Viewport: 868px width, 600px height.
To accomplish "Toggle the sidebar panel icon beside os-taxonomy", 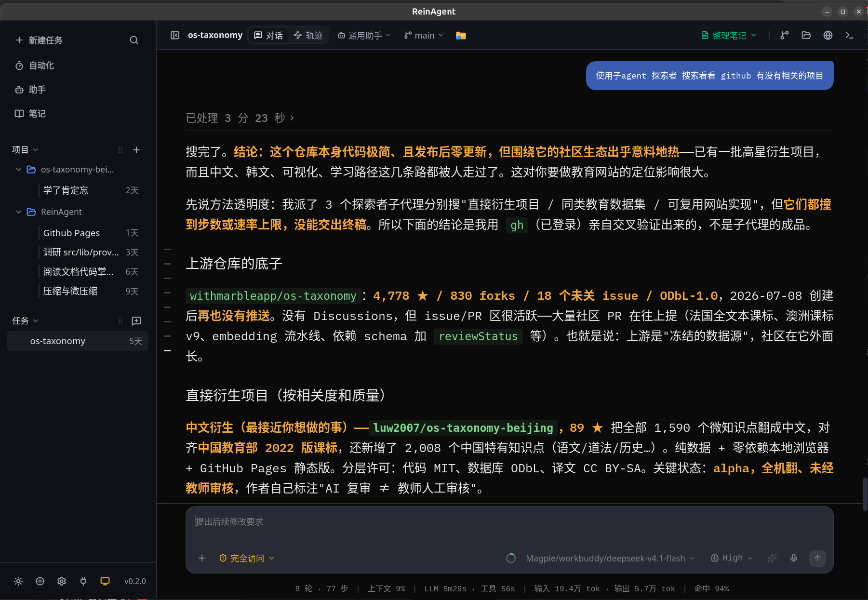I will [175, 35].
